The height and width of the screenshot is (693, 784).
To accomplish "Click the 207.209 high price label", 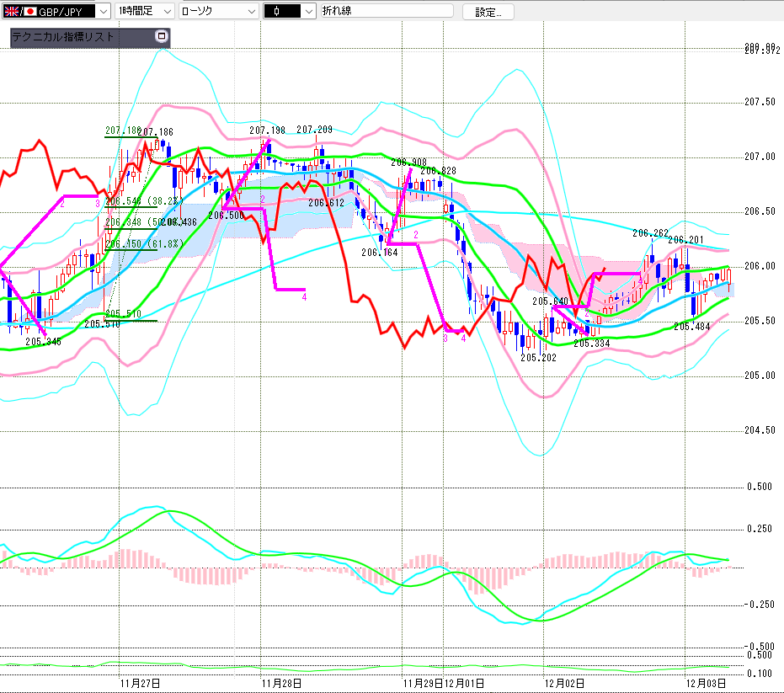I will point(315,130).
